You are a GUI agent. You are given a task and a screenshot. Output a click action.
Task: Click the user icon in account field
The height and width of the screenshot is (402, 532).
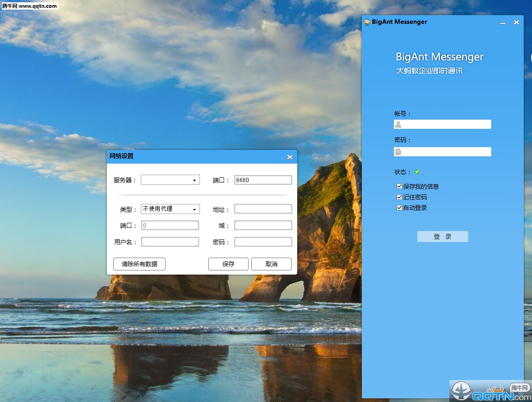click(399, 125)
